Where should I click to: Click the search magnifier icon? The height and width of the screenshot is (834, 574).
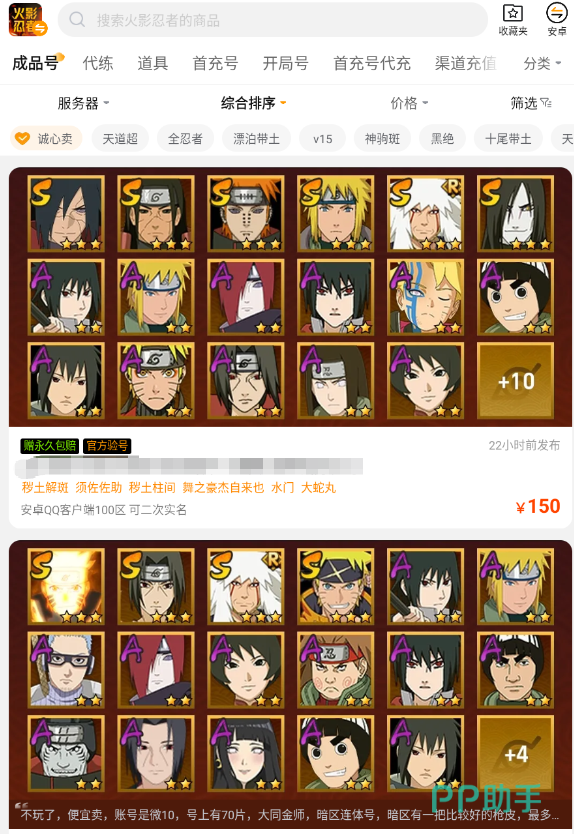(x=77, y=20)
